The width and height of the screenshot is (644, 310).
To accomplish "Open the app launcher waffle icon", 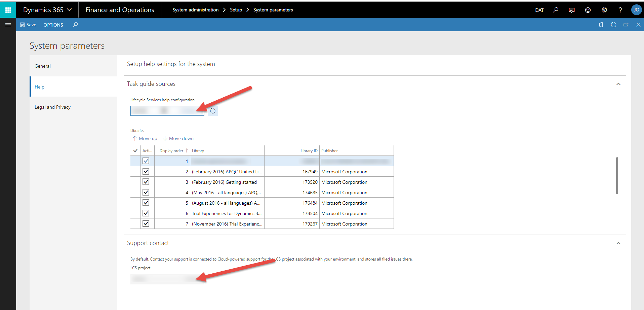I will coord(8,10).
